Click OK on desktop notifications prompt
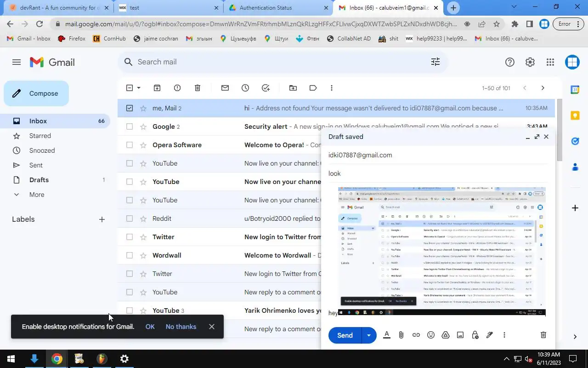The image size is (588, 368). tap(150, 327)
